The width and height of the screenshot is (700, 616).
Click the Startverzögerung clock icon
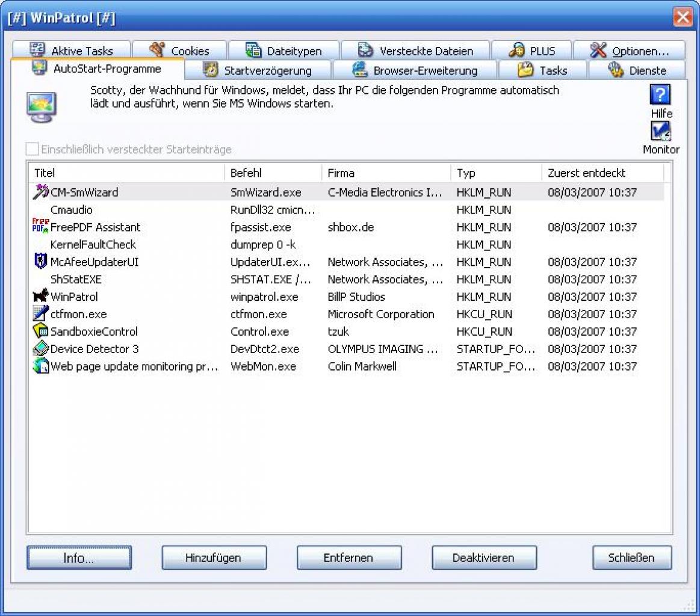tap(210, 70)
